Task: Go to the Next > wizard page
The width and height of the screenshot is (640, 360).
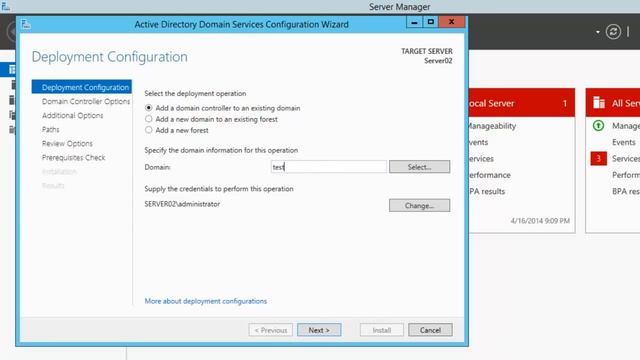Action: coord(319,330)
